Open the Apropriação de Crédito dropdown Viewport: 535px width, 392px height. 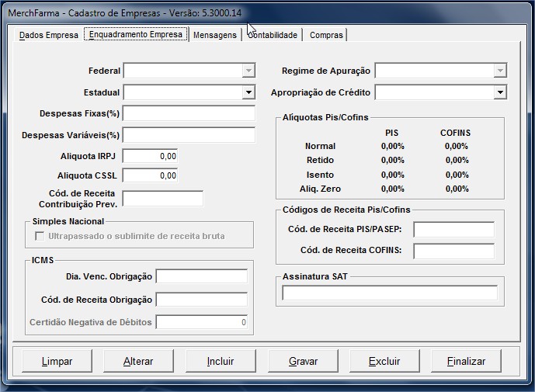[x=499, y=92]
